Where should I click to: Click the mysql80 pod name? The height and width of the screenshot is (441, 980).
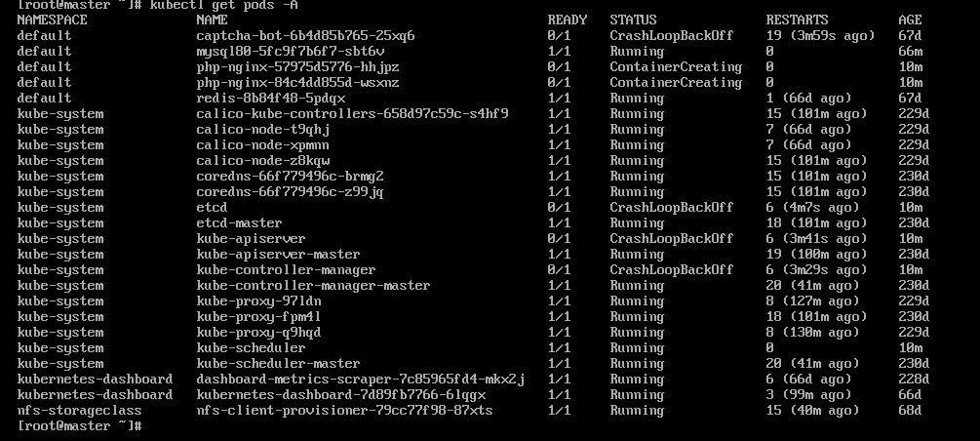click(x=290, y=51)
